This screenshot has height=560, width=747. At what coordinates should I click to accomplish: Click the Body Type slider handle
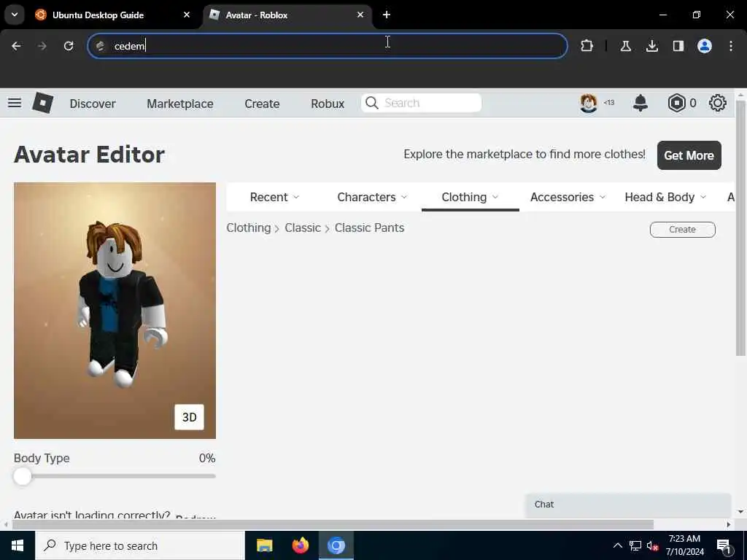coord(23,476)
